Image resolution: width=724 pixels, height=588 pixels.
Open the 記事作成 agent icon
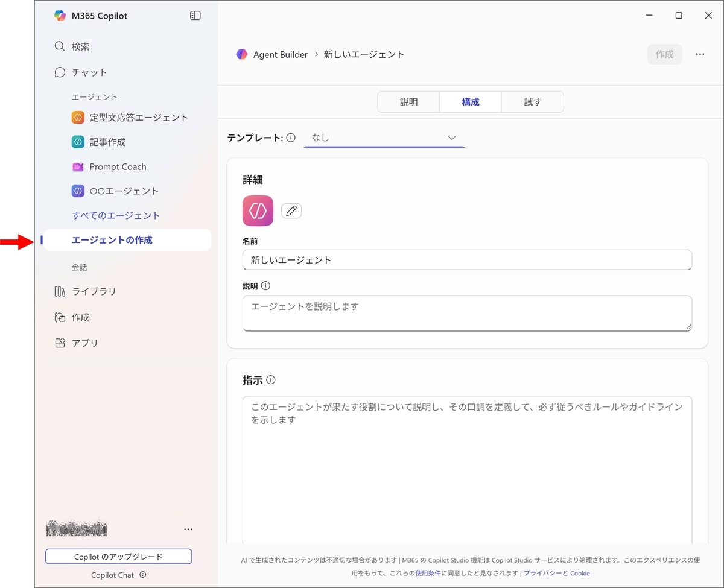click(x=77, y=142)
